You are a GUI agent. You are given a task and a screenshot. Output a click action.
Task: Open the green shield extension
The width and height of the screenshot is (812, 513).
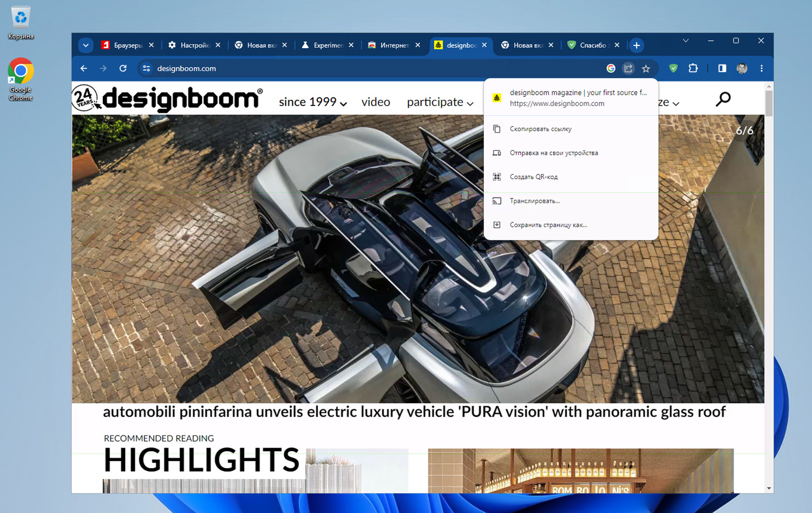click(673, 68)
